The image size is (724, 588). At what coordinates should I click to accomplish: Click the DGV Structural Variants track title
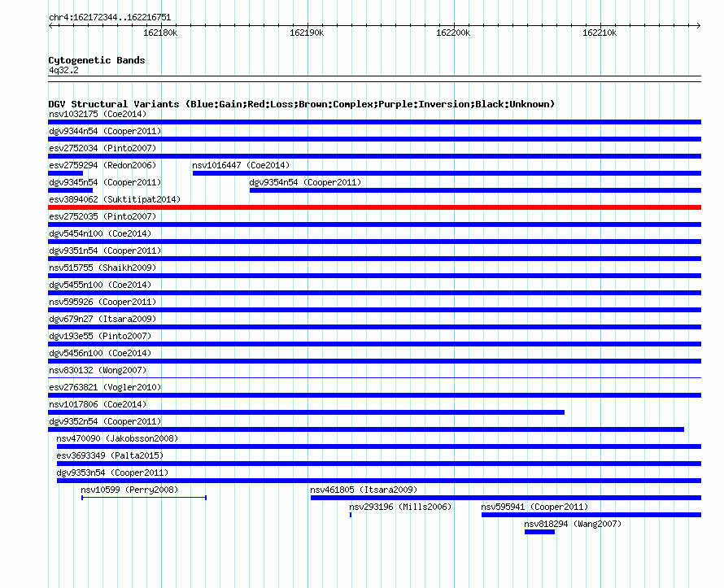point(301,104)
